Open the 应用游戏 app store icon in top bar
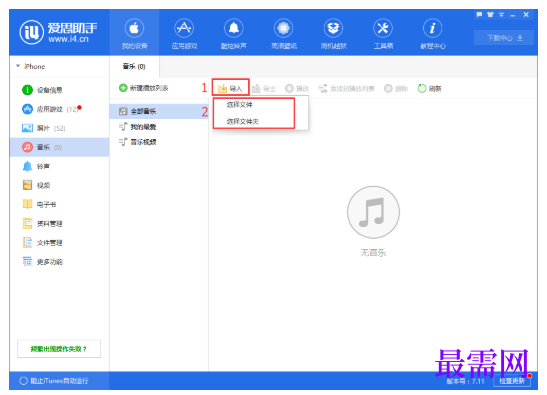547x395 pixels. click(x=184, y=33)
